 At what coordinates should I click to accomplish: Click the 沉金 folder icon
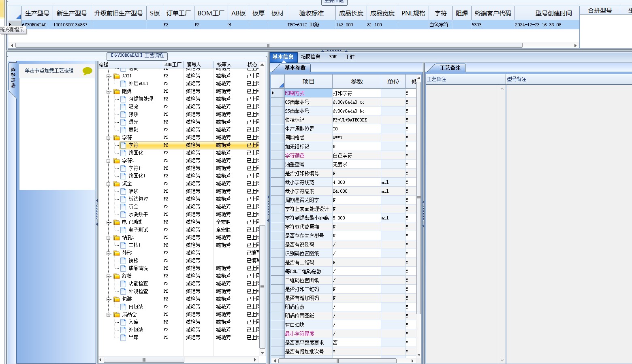(117, 184)
